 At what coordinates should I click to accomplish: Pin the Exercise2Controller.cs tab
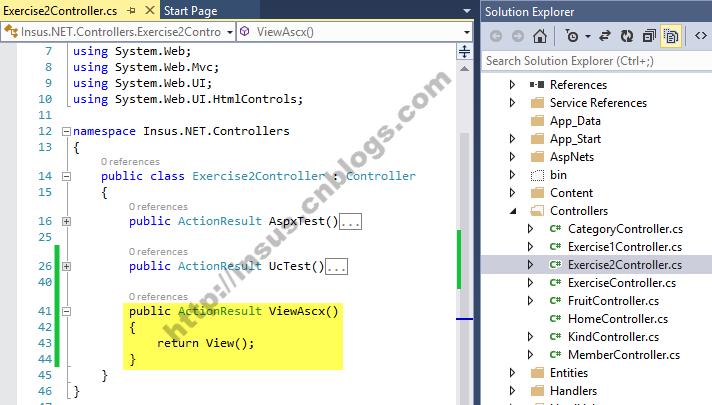132,10
